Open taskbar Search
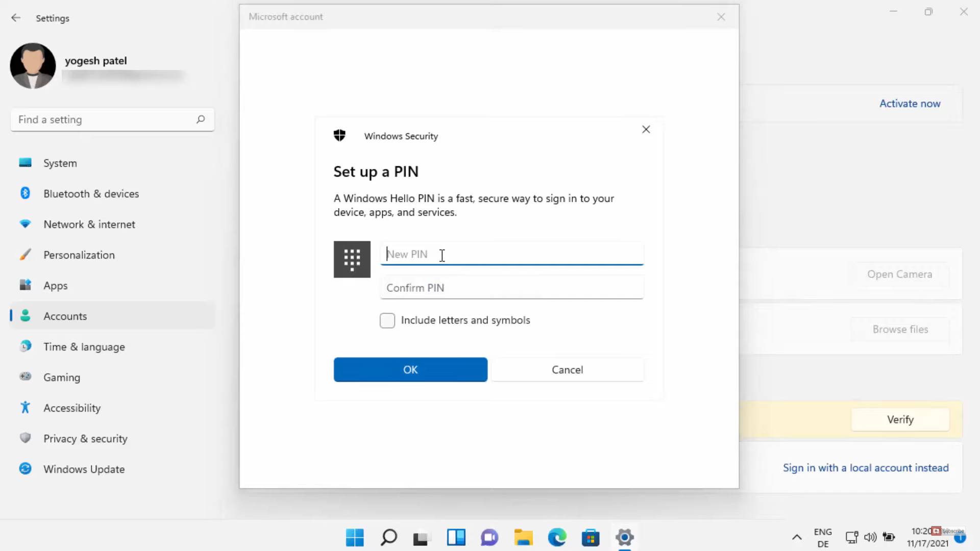This screenshot has width=980, height=551. (389, 537)
